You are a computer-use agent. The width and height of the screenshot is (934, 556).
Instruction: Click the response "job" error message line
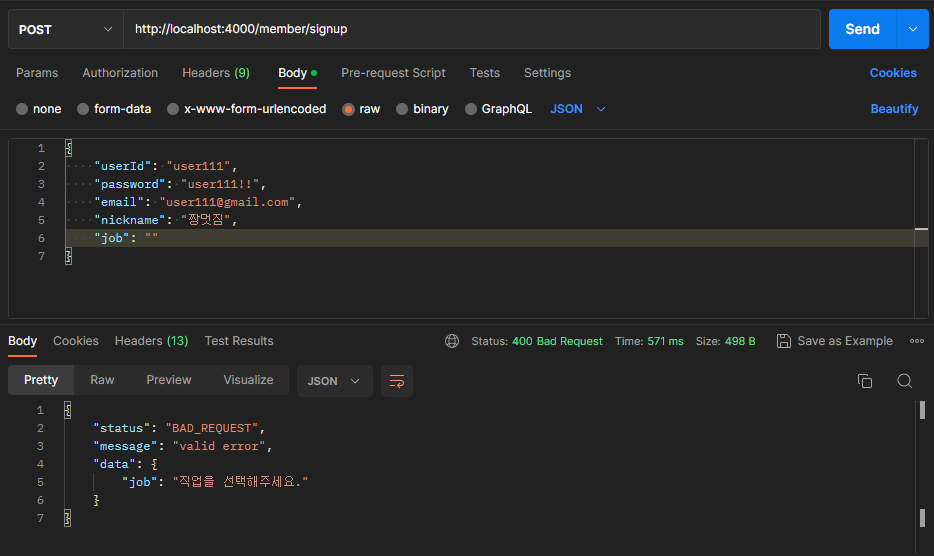click(x=215, y=482)
